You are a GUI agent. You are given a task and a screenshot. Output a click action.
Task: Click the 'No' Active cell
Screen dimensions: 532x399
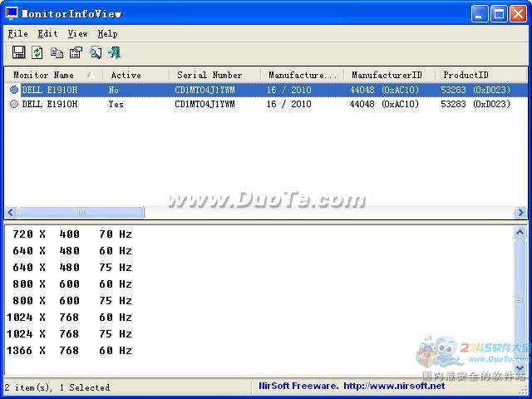(x=114, y=90)
